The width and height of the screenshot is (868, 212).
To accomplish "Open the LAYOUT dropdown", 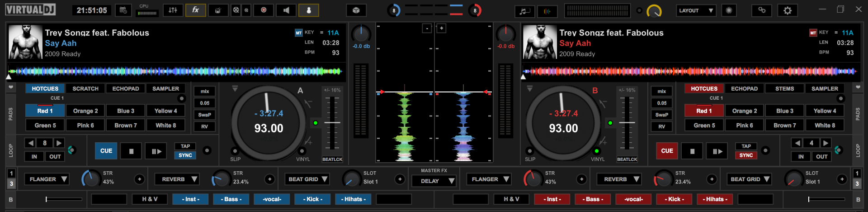I will pos(696,10).
